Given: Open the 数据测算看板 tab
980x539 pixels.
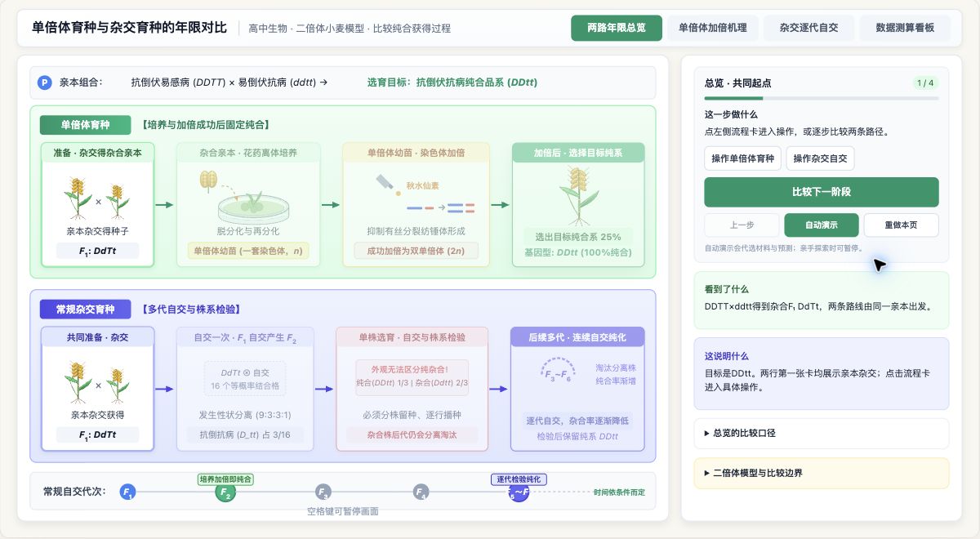Looking at the screenshot, I should point(905,28).
